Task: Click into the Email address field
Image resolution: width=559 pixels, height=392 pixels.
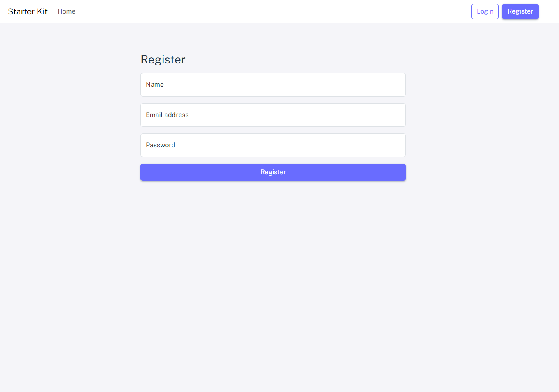Action: [x=273, y=115]
